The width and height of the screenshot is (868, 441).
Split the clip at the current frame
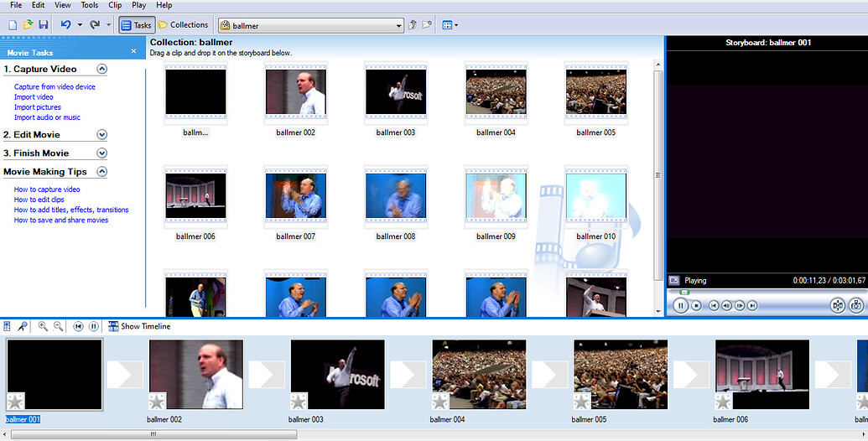pyautogui.click(x=838, y=305)
